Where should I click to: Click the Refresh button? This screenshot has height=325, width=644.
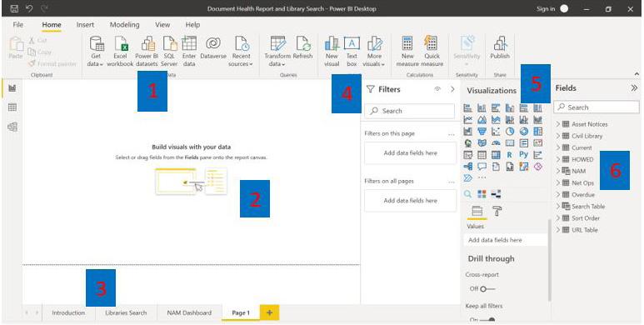303,47
